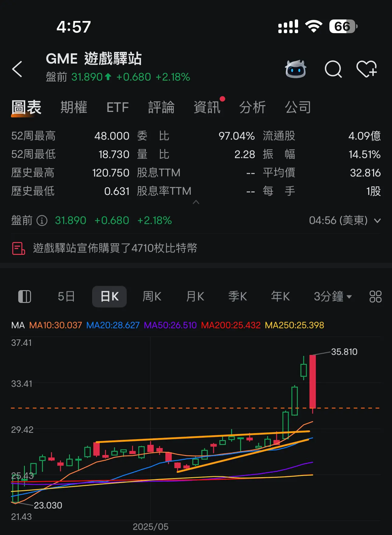Tap the 23.030 low price label
392x535 pixels.
click(48, 505)
